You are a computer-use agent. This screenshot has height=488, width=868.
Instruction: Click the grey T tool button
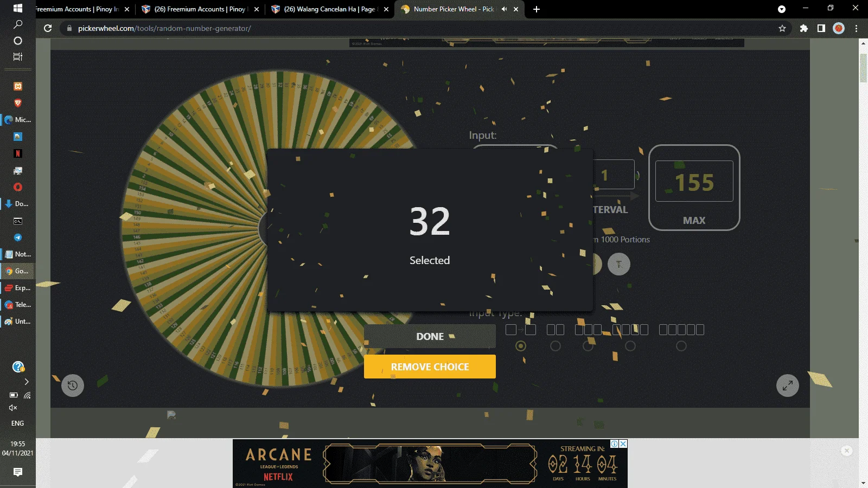[x=618, y=264]
